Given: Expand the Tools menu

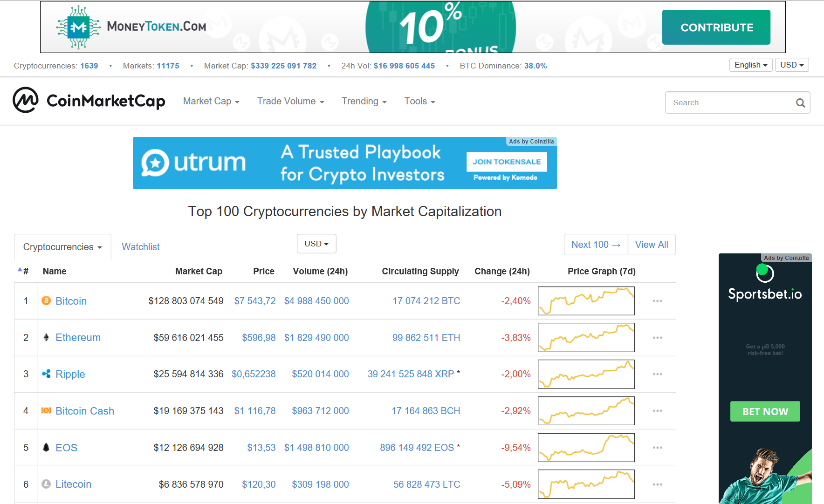Looking at the screenshot, I should pos(419,101).
